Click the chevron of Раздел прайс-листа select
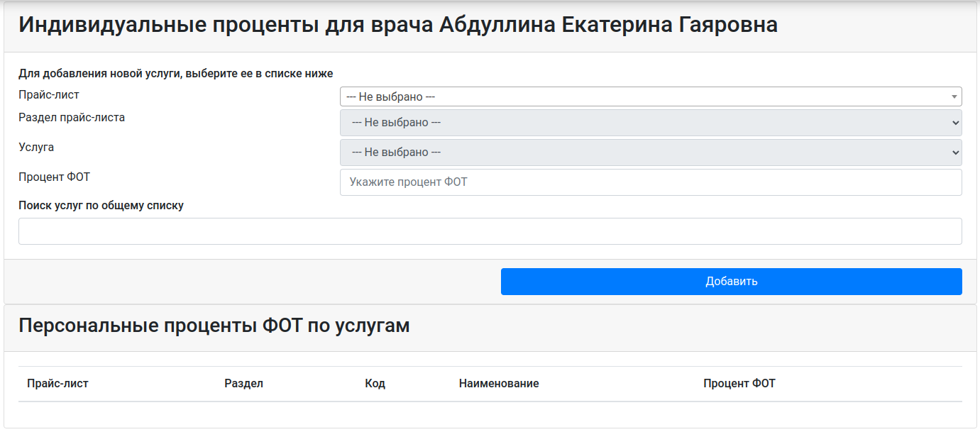Viewport: 980px width, 432px height. (954, 123)
